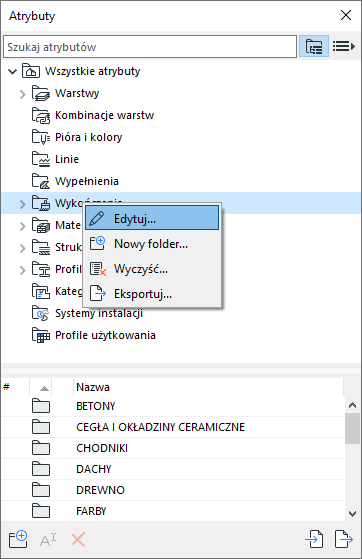Click the import attributes button
362x559 pixels.
click(315, 539)
